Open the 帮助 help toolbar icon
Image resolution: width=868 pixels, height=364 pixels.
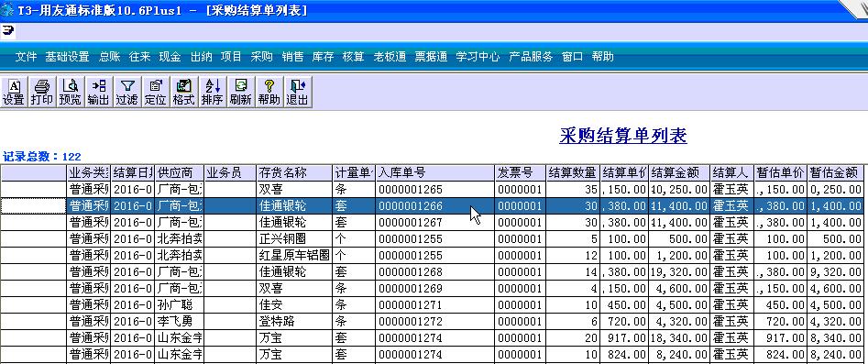(x=269, y=92)
